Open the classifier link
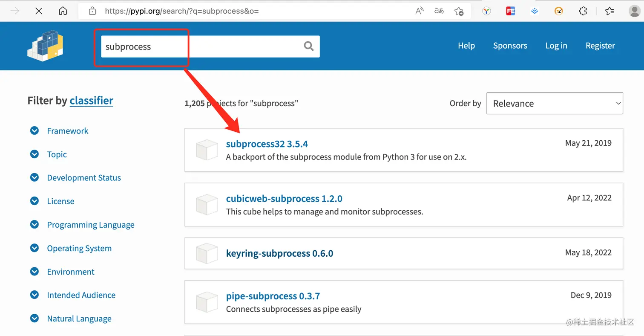The width and height of the screenshot is (644, 336). (x=92, y=101)
